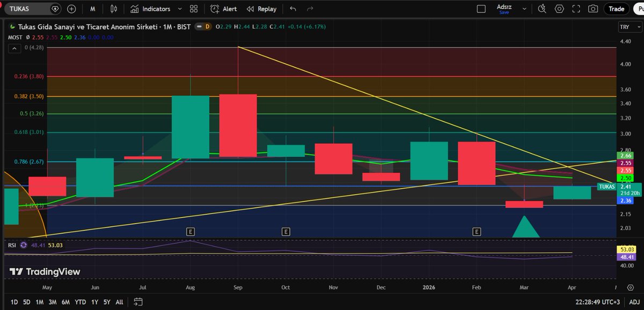
Task: Create an Alert
Action: pyautogui.click(x=224, y=9)
